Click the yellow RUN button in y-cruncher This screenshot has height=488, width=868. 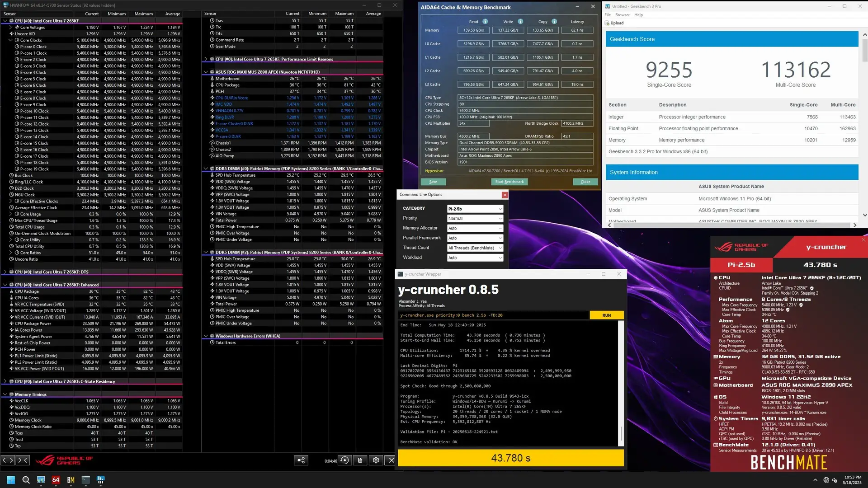607,315
